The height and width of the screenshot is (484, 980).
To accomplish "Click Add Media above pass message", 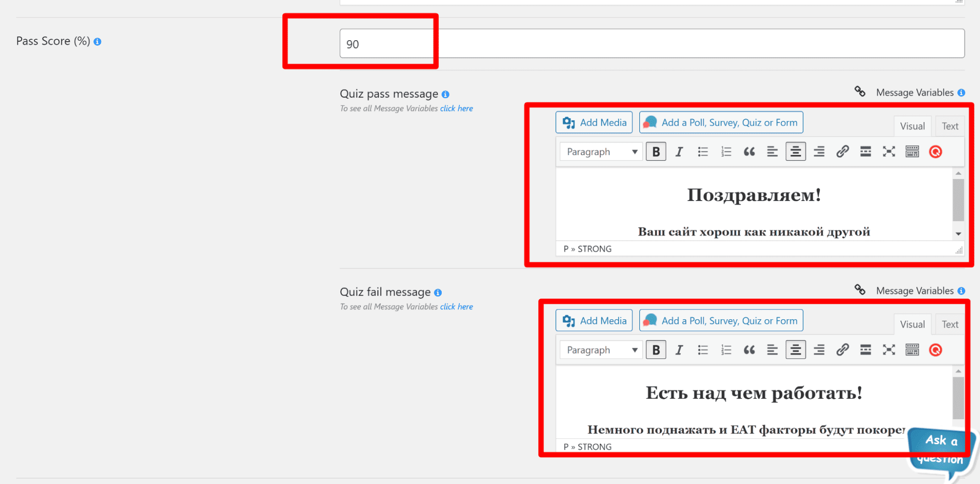I will click(594, 123).
